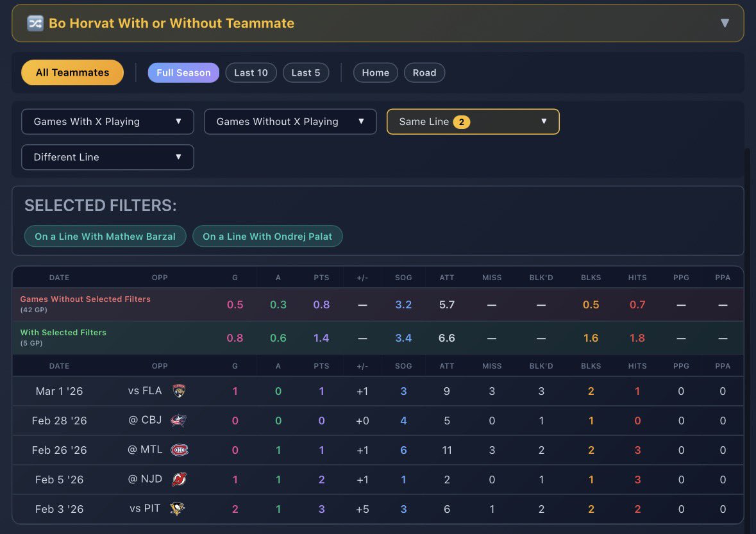
Task: Click With Selected Filters row label
Action: 63,332
